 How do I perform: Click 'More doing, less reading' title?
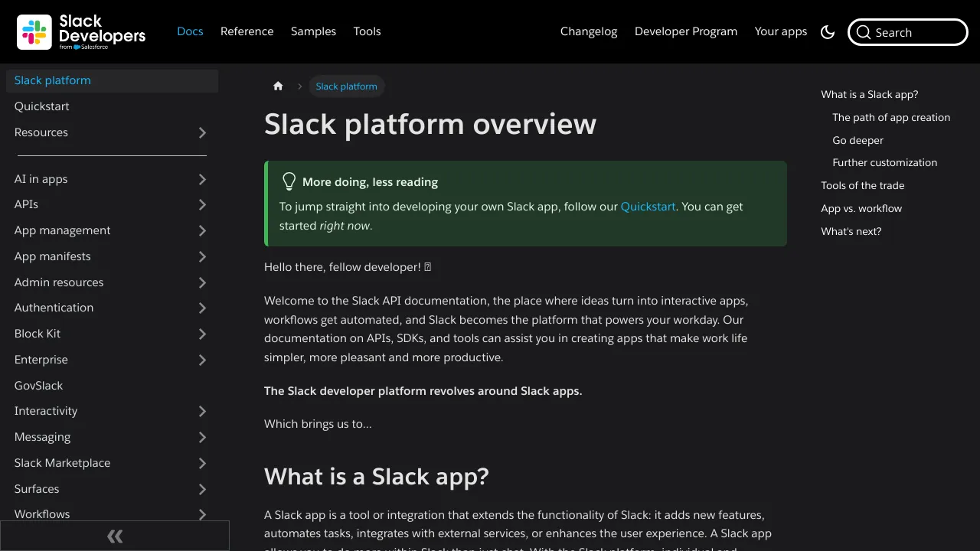371,182
